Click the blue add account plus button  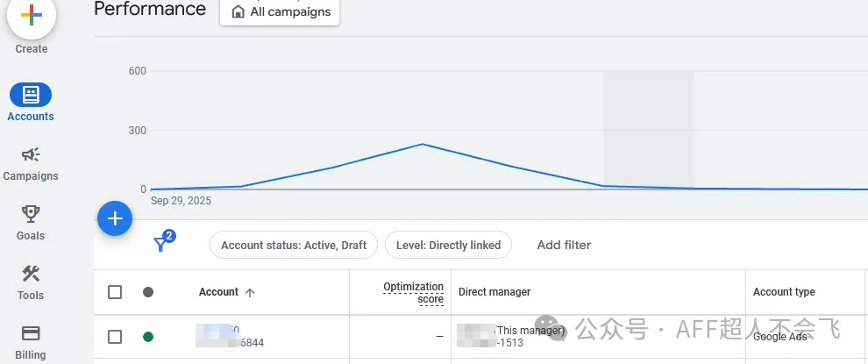[x=115, y=219]
